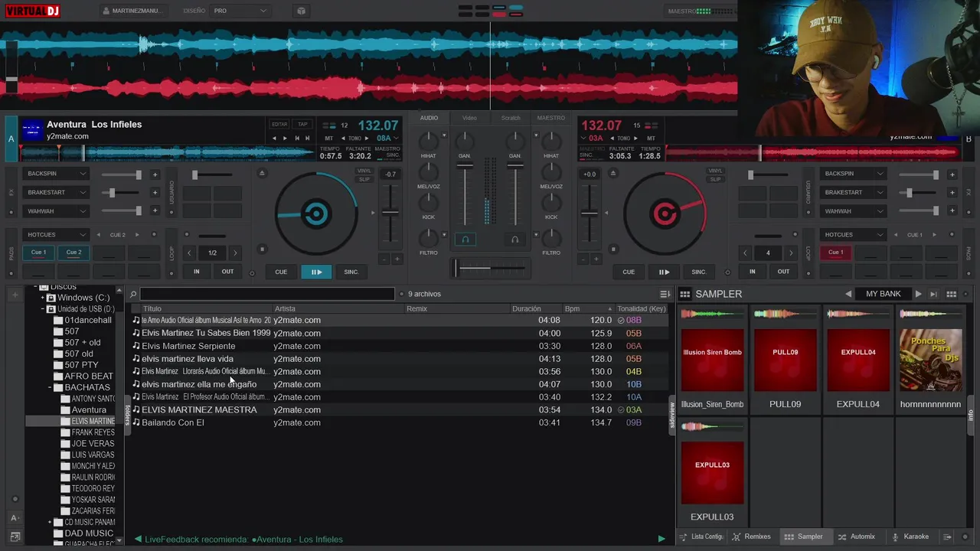Open the Automix tab

(x=856, y=536)
